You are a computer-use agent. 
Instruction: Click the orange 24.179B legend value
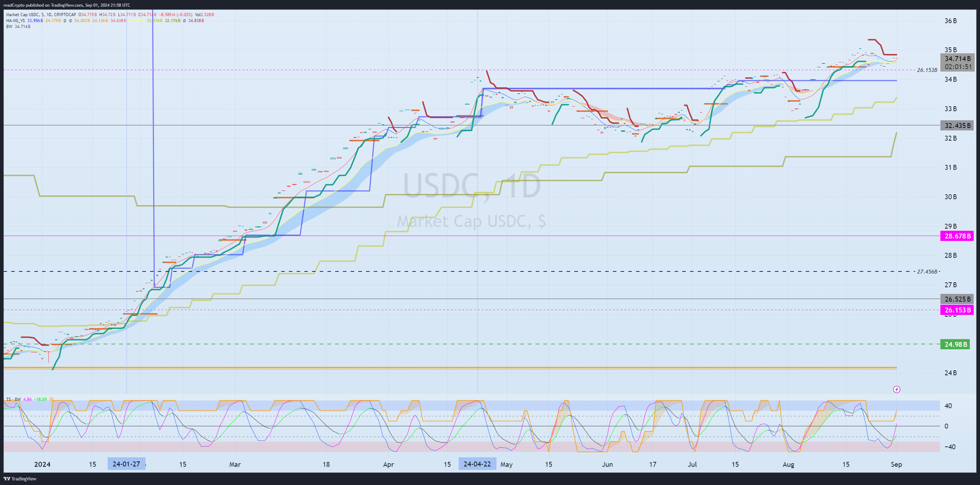[x=53, y=21]
